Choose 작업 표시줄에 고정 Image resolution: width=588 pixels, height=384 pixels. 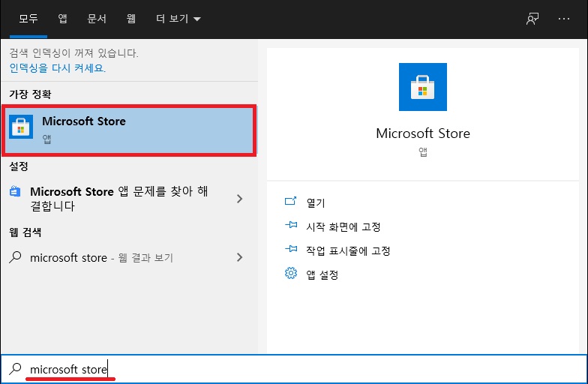coord(348,250)
